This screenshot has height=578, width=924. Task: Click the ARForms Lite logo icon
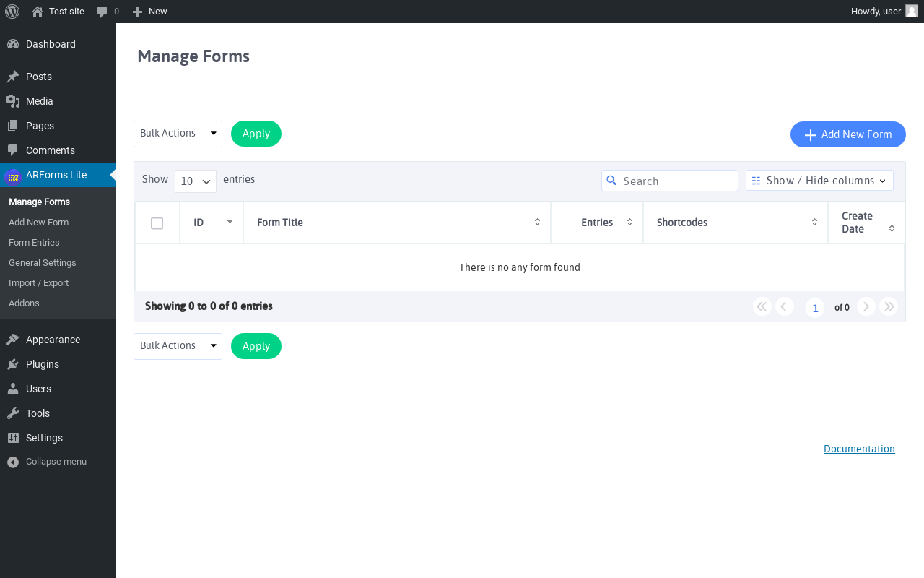(13, 176)
